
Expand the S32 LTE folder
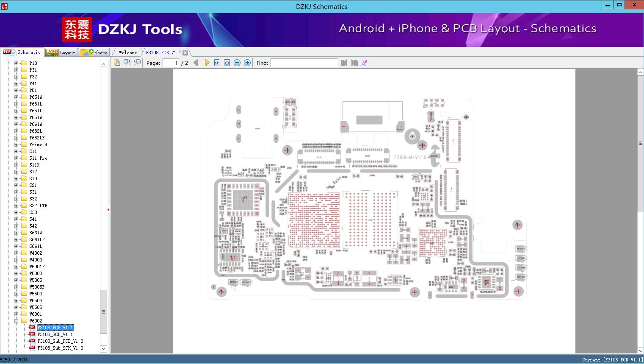pyautogui.click(x=16, y=206)
